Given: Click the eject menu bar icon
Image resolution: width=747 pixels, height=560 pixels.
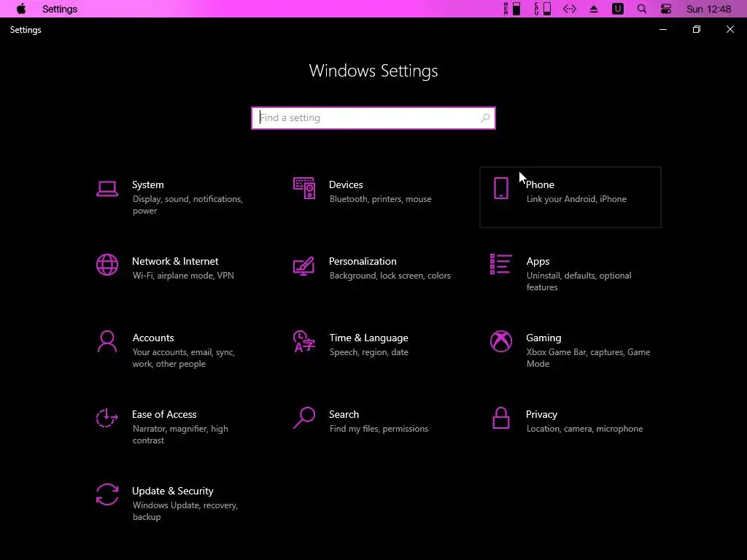Looking at the screenshot, I should [594, 9].
